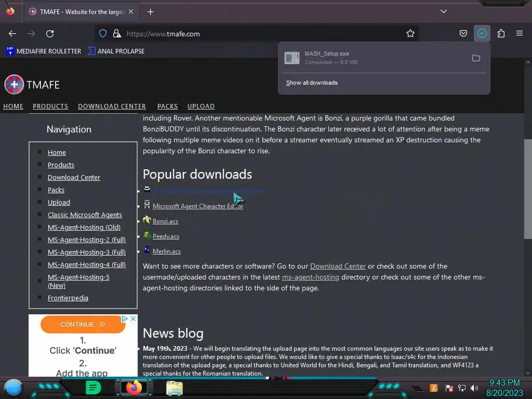Click the orange CONTINUE ad button
The height and width of the screenshot is (399, 532).
click(83, 324)
